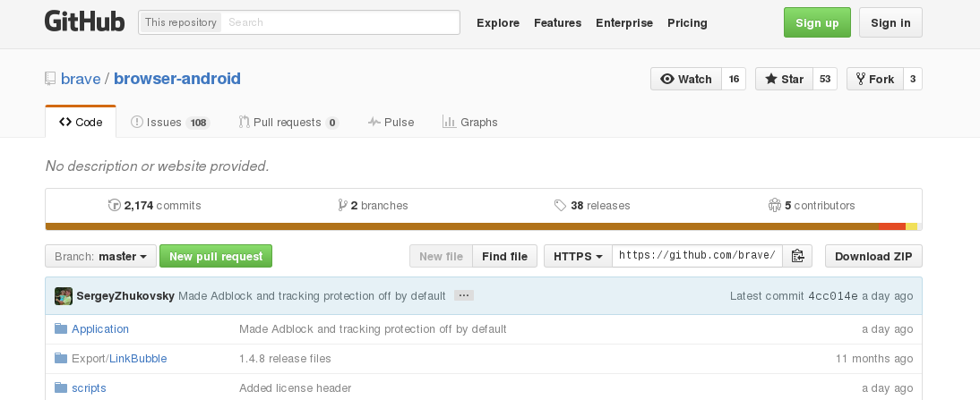Click the Find file button
Screen dimensions: 980x400
(505, 256)
